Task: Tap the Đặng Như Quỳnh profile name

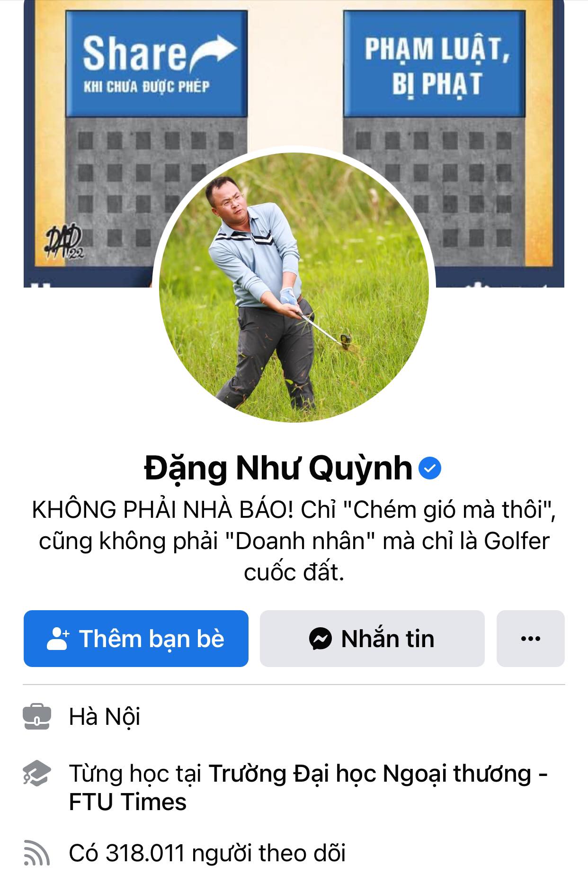Action: point(278,469)
